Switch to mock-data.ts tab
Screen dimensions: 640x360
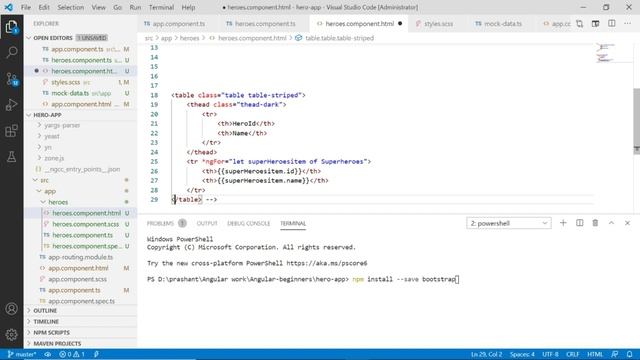tap(503, 24)
